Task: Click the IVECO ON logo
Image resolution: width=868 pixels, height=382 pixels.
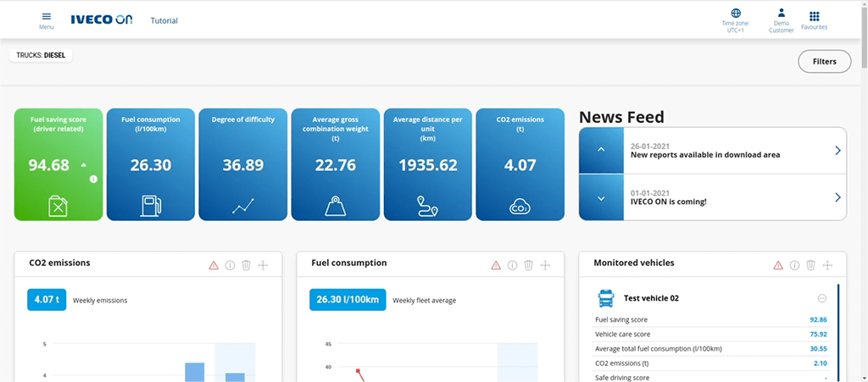Action: 102,20
